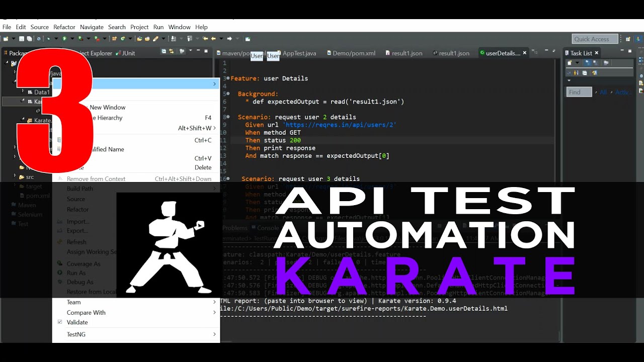
Task: Click the green Run toolbar button
Action: click(x=64, y=39)
